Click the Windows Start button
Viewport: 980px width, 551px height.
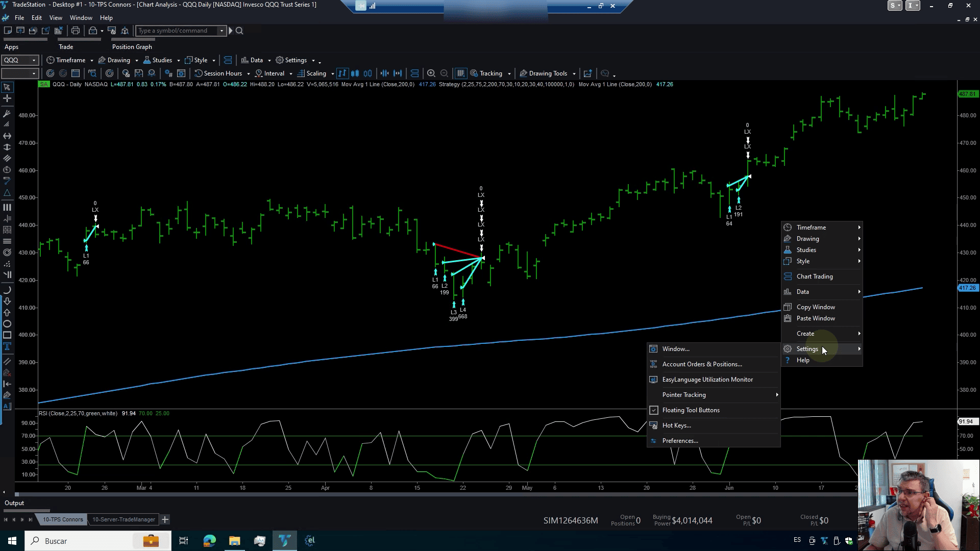[x=12, y=541]
